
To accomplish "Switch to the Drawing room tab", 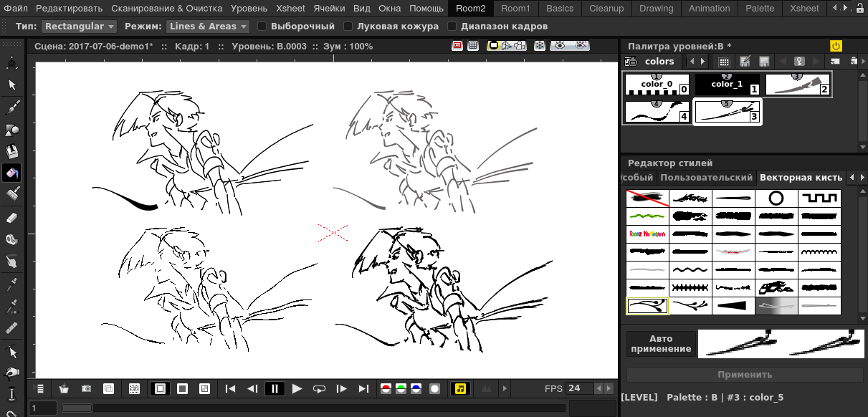I will click(x=657, y=9).
